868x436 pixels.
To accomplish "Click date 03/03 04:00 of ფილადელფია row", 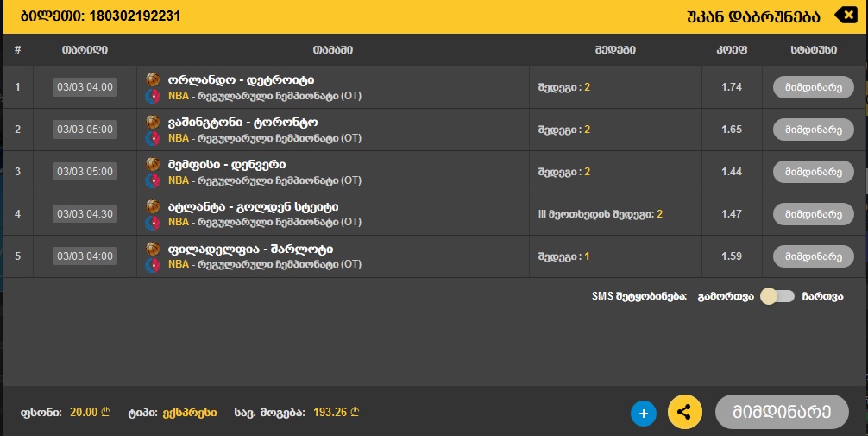I will click(85, 256).
